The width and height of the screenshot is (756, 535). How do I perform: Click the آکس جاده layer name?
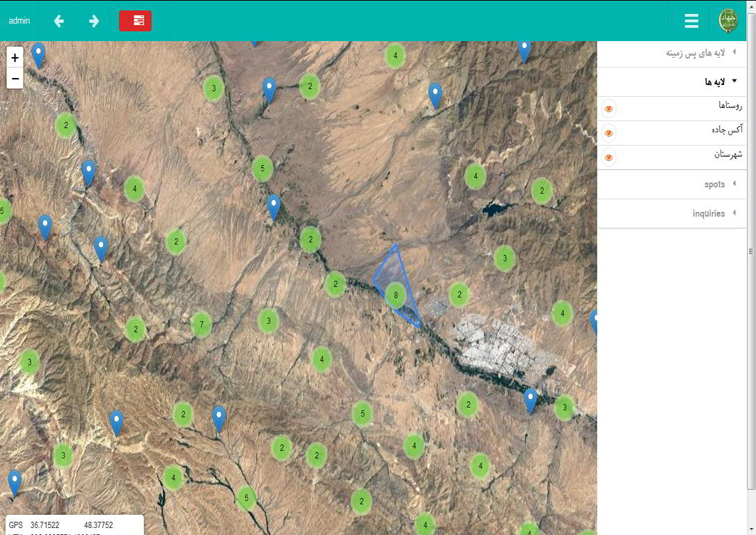pos(727,130)
